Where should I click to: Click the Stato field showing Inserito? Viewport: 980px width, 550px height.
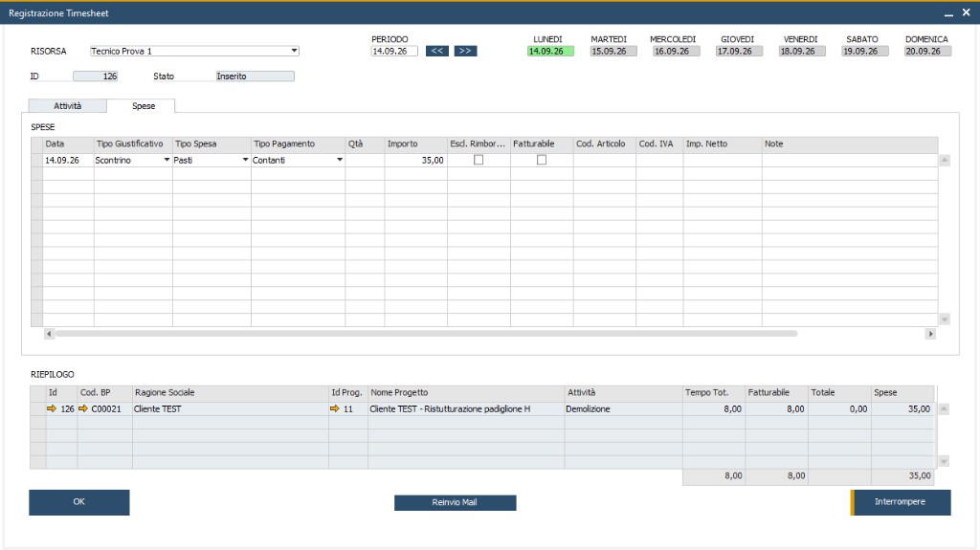(255, 77)
